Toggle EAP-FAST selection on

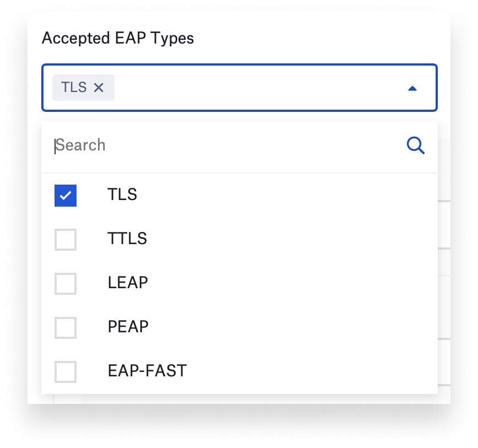pyautogui.click(x=65, y=370)
